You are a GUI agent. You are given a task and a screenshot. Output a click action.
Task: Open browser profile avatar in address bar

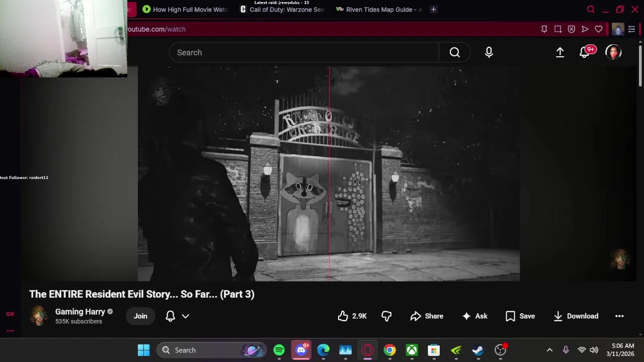tap(618, 29)
